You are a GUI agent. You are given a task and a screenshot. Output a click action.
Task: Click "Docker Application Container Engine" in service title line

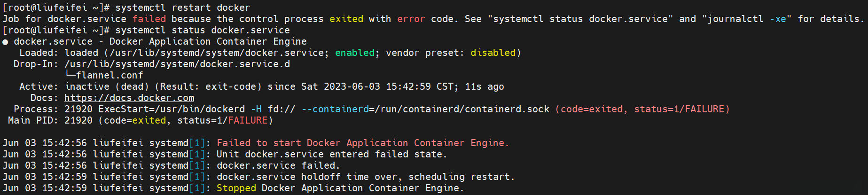point(208,41)
